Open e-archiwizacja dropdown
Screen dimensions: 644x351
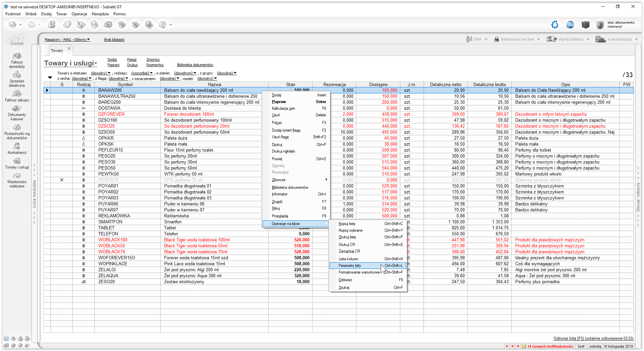617,39
